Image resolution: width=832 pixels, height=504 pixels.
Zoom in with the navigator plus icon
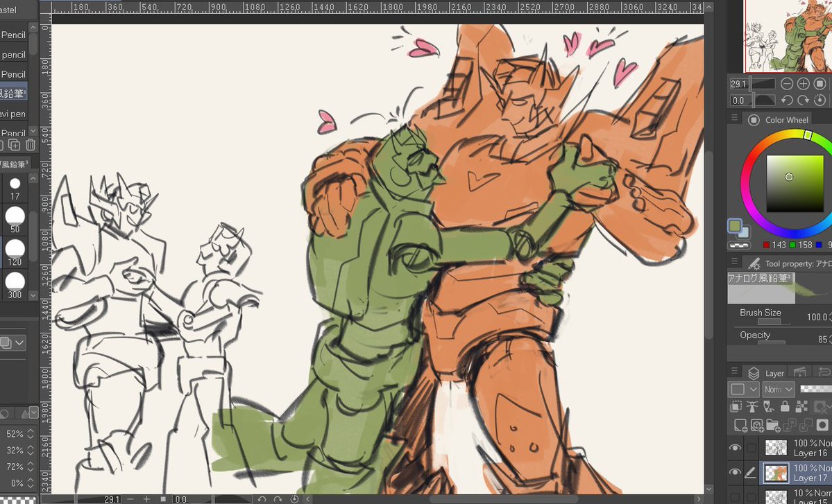pos(804,84)
